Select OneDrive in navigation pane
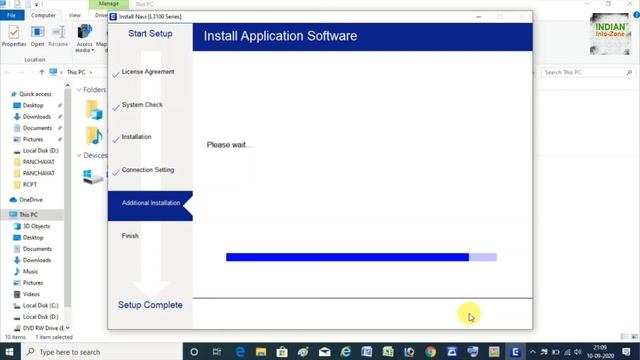This screenshot has height=360, width=640. (x=31, y=200)
